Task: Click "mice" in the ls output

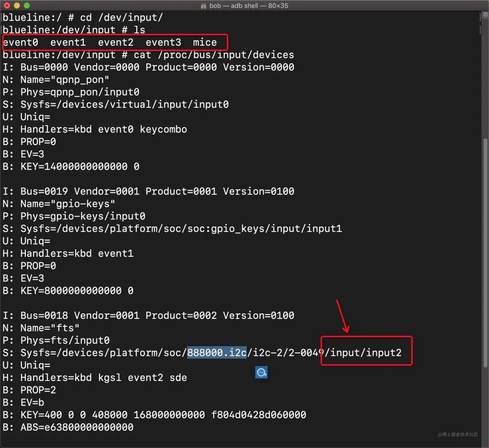Action: [205, 42]
